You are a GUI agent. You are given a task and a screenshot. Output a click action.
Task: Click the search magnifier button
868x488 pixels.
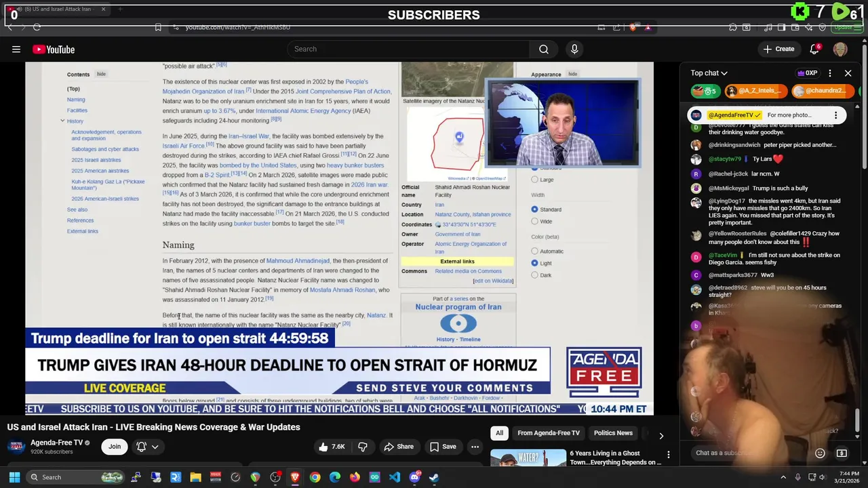(544, 49)
